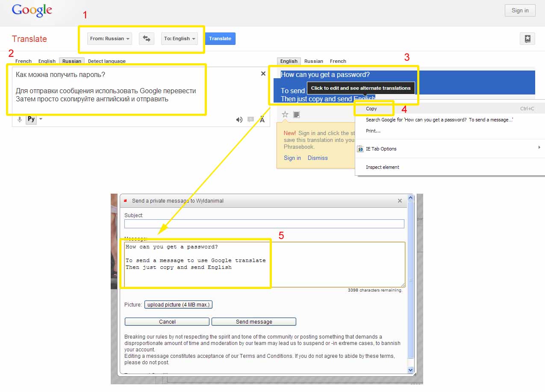
Task: Open the Phrasebook star icon at top right
Action: coord(527,38)
